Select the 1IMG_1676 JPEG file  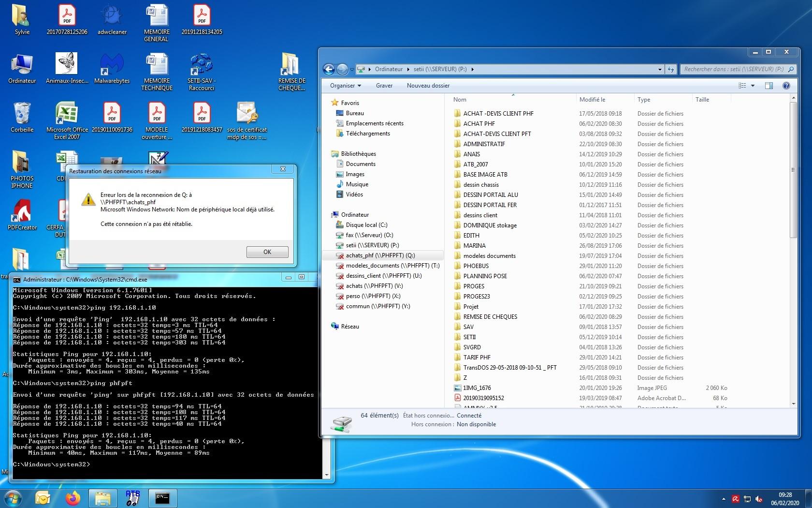(477, 388)
